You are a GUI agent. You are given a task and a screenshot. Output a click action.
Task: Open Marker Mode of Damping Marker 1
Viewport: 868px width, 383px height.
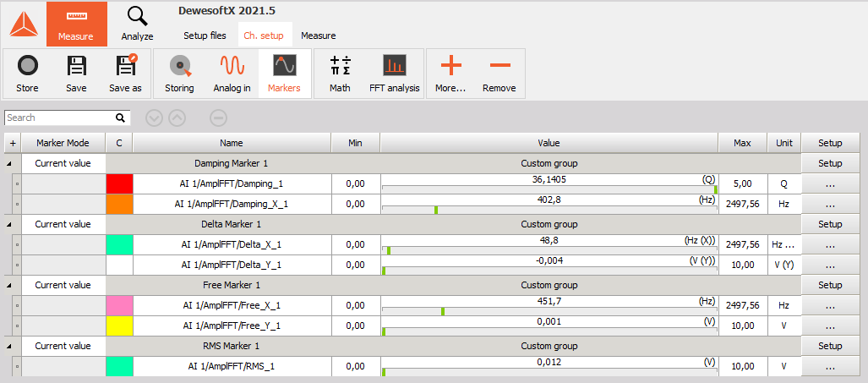[63, 163]
